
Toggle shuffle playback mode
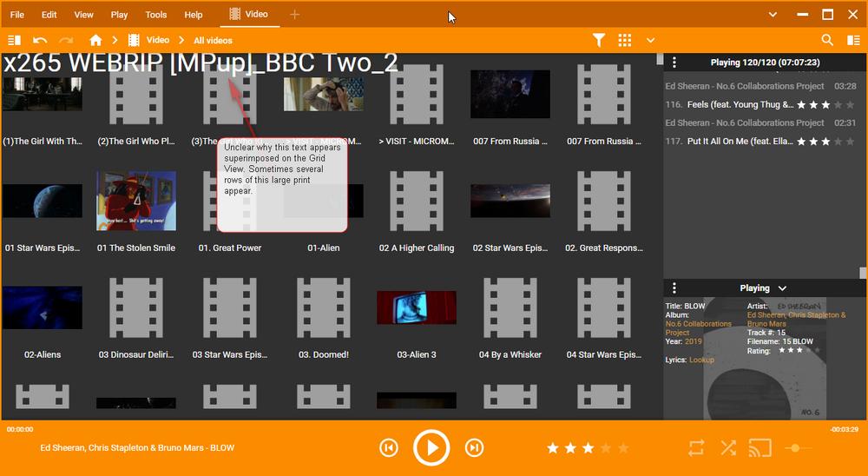(x=728, y=447)
